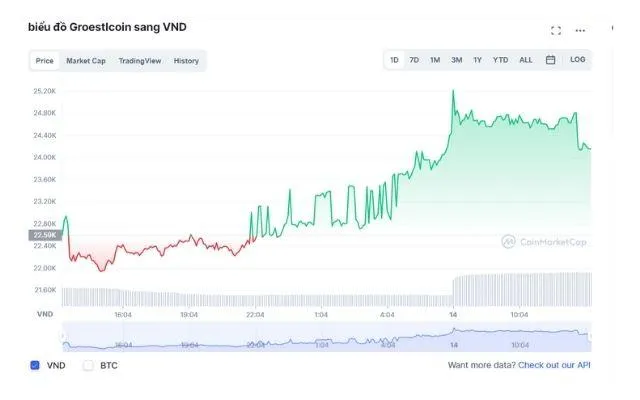Click the mini chart range navigator

(x=325, y=336)
